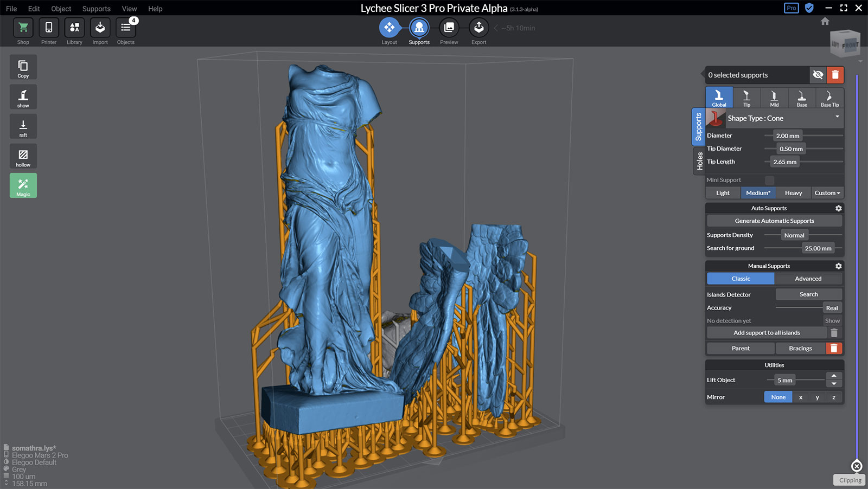
Task: Click the Clipping reset circle icon
Action: click(857, 466)
